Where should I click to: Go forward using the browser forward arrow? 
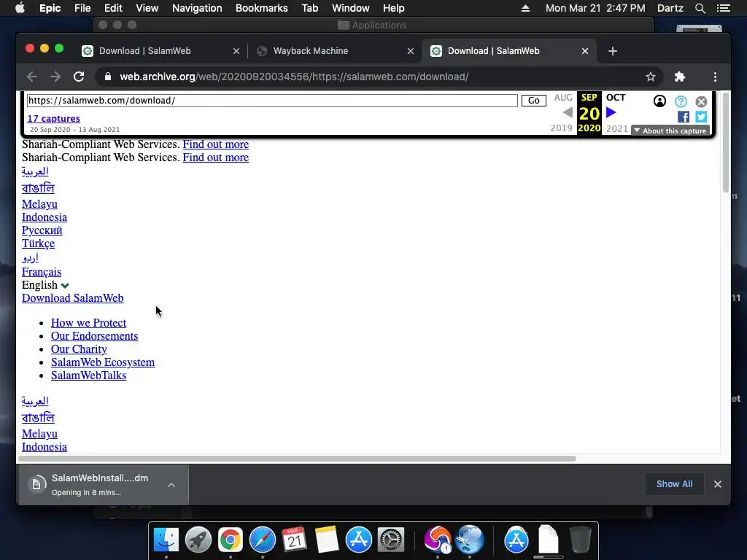coord(55,77)
